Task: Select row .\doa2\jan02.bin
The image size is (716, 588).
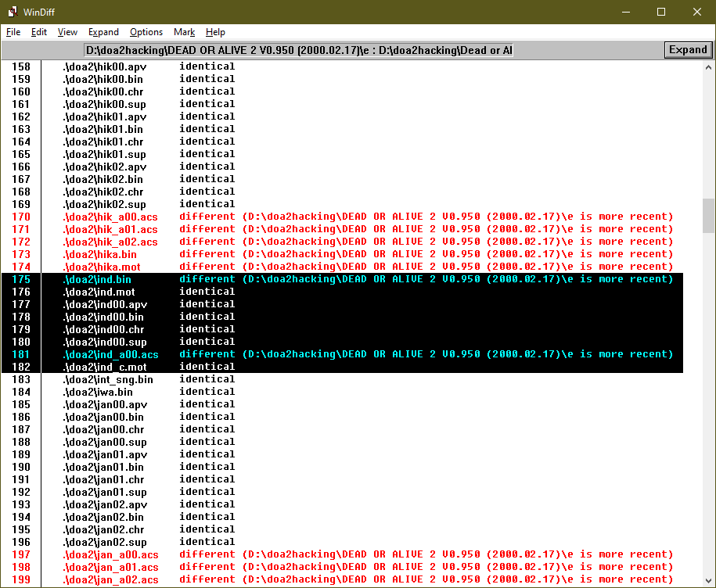Action: tap(342, 517)
